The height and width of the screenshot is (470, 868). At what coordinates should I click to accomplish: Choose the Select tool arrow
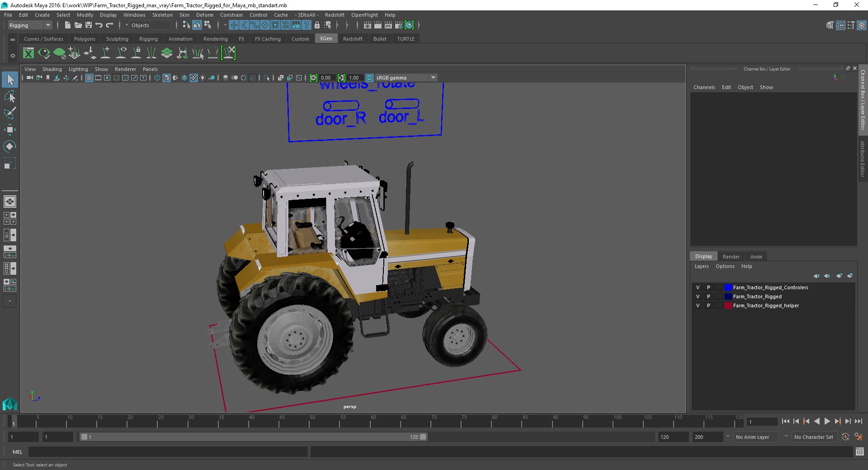click(x=10, y=80)
